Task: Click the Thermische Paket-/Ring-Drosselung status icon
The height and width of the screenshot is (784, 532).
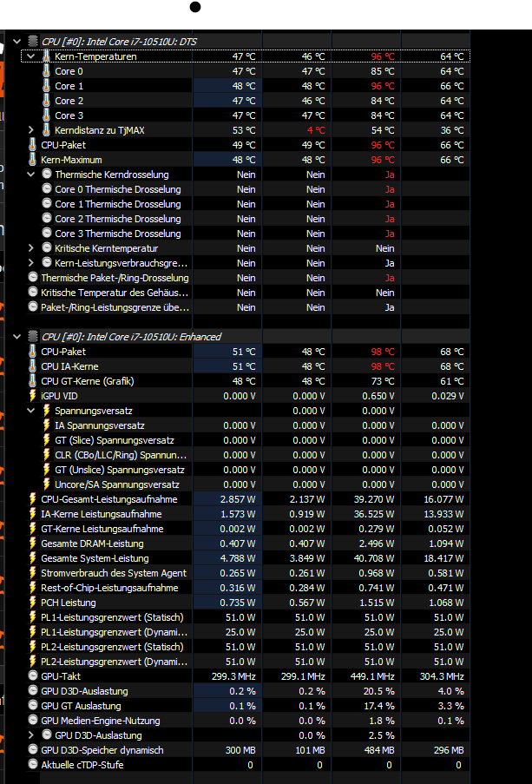Action: pos(33,278)
